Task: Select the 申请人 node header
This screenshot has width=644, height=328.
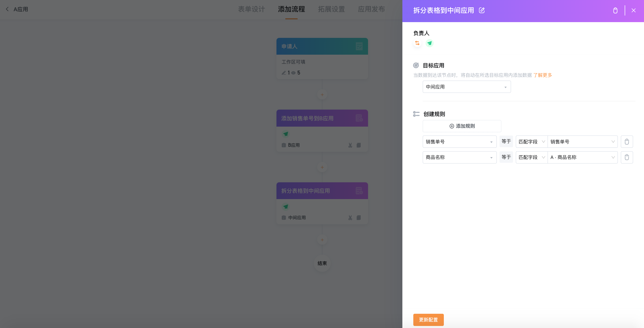Action: [x=322, y=46]
